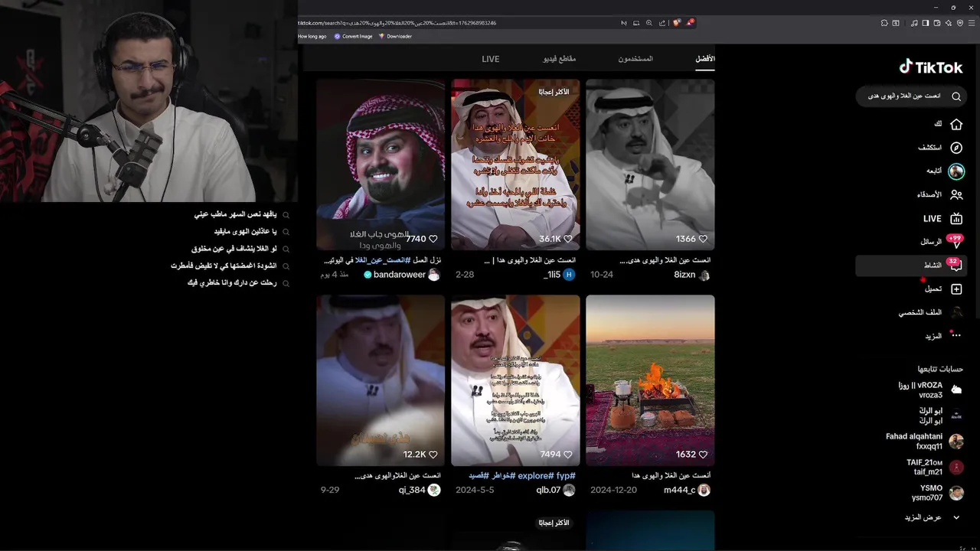980x551 pixels.
Task: Open video thumbnail with 1366 likes
Action: 650,165
